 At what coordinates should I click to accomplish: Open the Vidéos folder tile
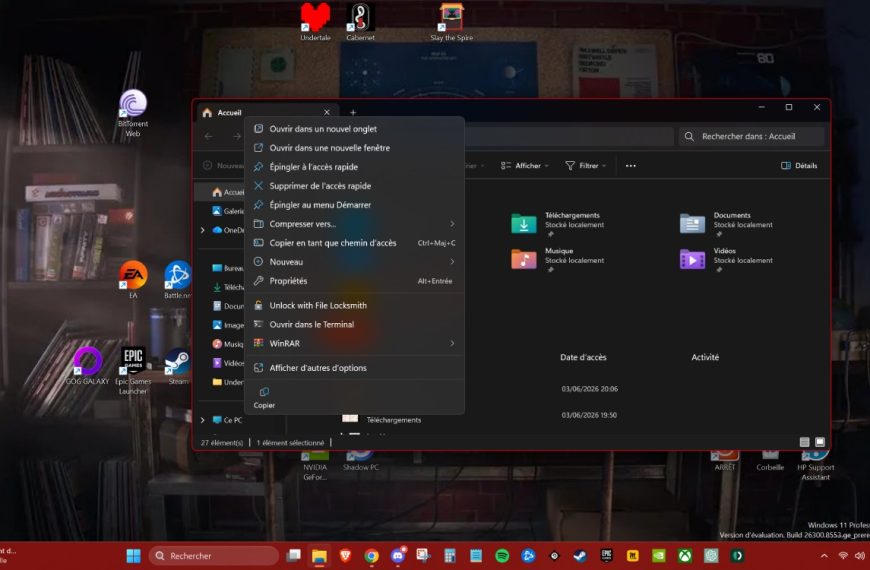(726, 259)
